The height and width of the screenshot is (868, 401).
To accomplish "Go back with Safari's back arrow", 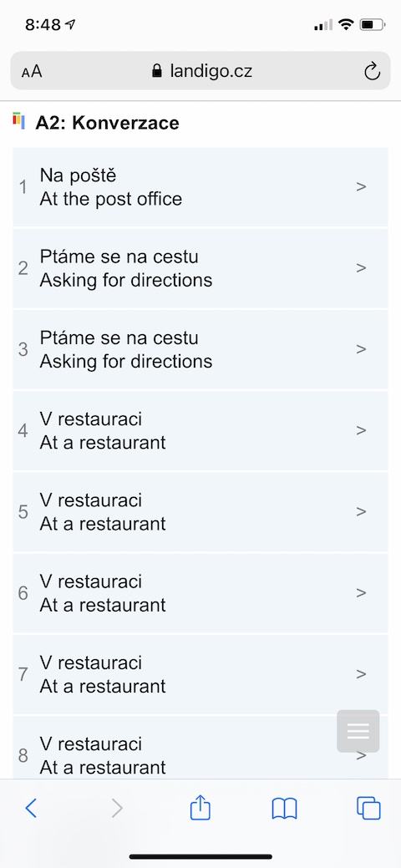I will [x=31, y=808].
